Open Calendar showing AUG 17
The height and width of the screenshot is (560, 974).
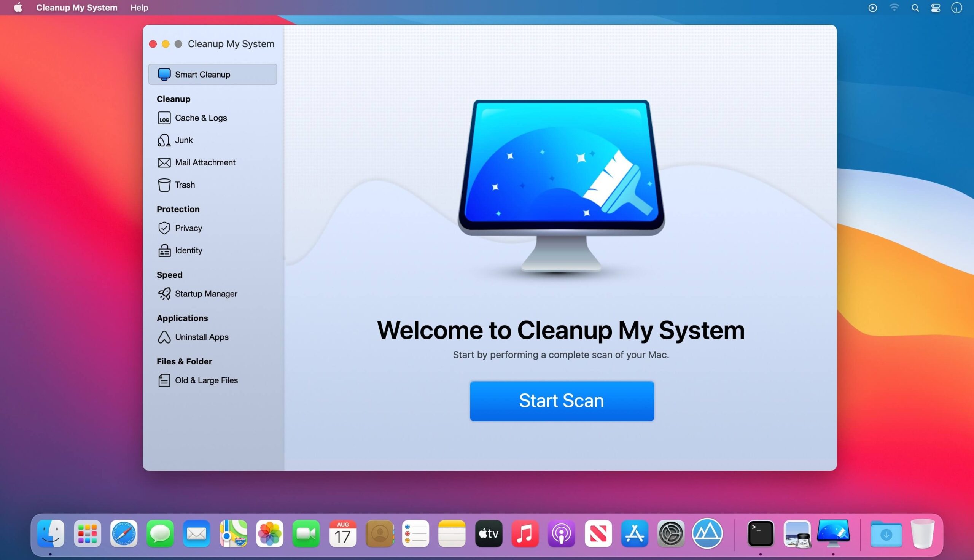point(342,534)
